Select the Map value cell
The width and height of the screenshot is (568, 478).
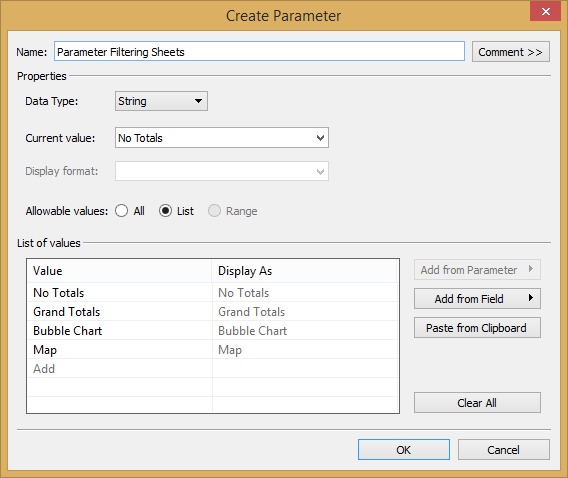pos(120,350)
